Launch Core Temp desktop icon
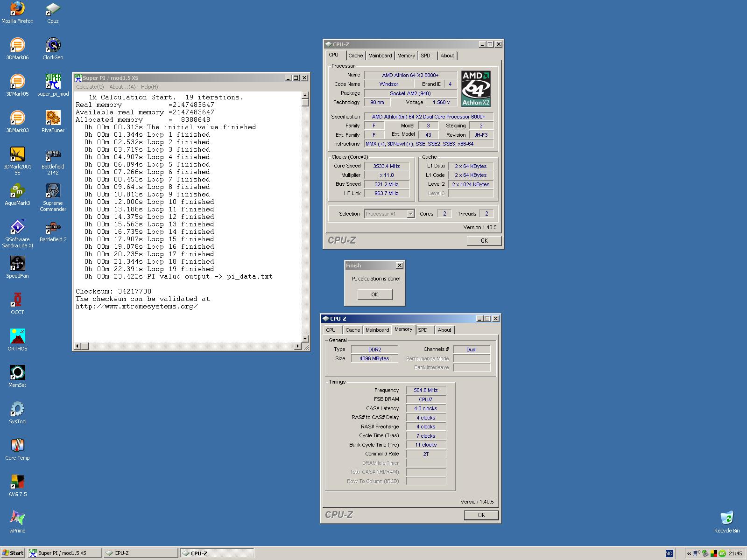This screenshot has height=560, width=747. [17, 449]
